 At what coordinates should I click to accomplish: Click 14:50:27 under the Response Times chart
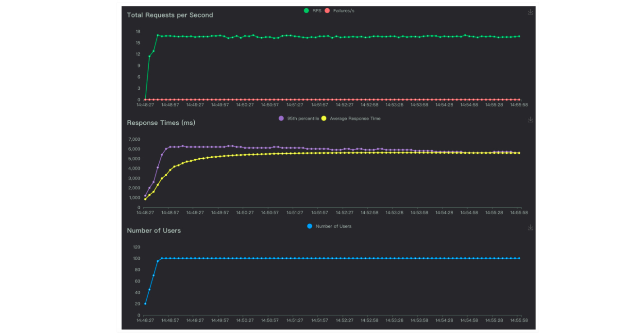(x=245, y=212)
